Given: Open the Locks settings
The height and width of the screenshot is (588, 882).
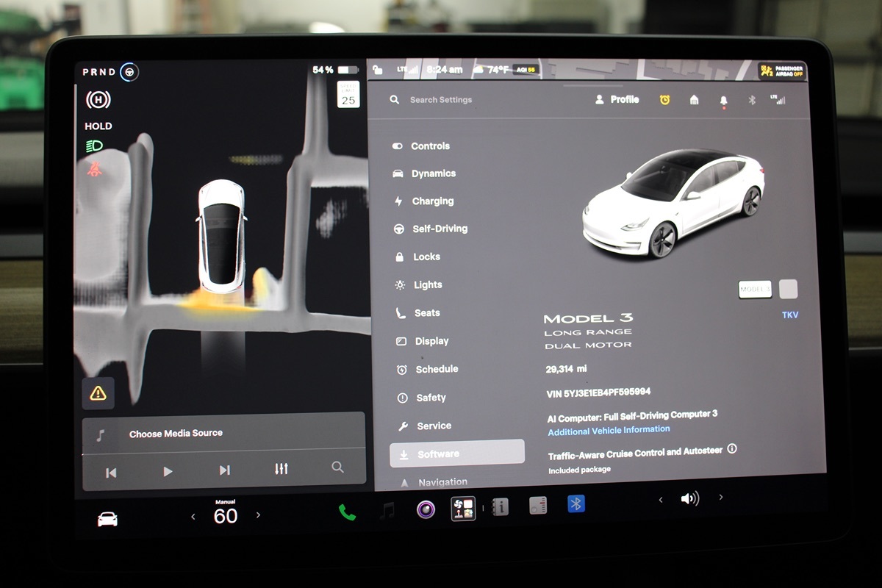Looking at the screenshot, I should pyautogui.click(x=417, y=257).
